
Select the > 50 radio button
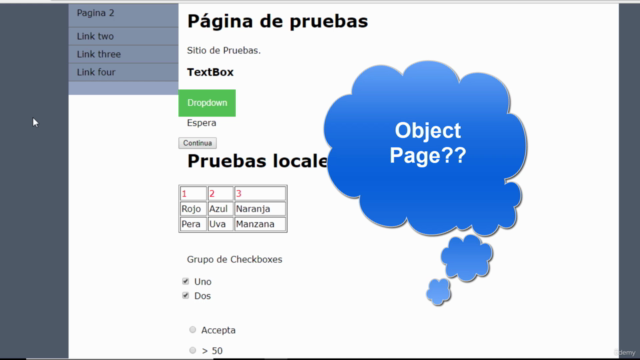point(193,350)
